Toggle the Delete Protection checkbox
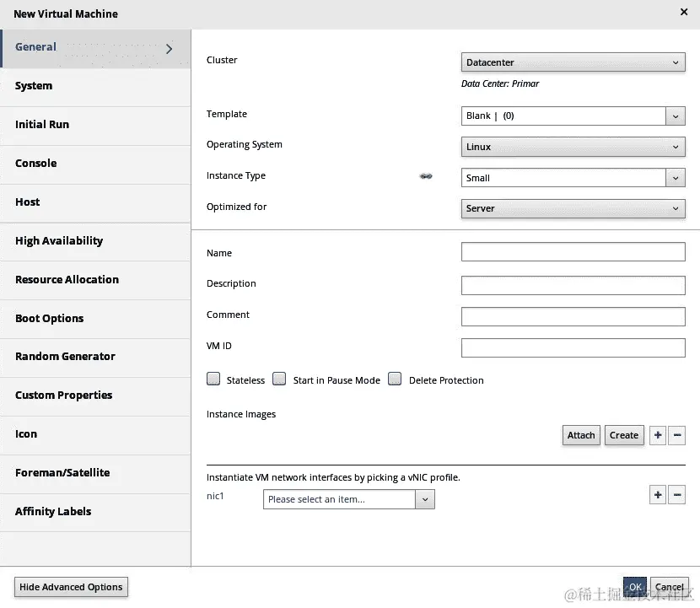 pyautogui.click(x=395, y=379)
